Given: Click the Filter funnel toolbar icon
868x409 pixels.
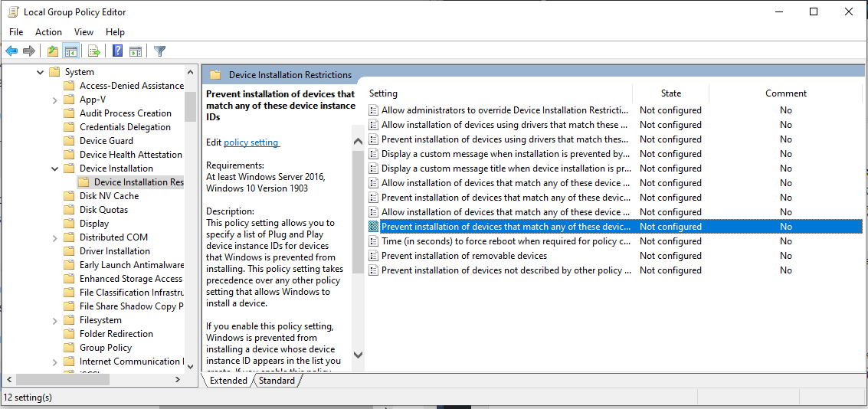Looking at the screenshot, I should click(160, 51).
